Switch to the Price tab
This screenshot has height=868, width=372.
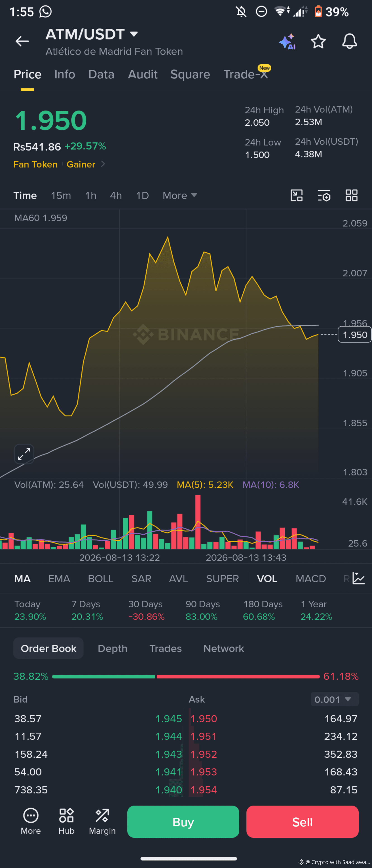(x=27, y=74)
